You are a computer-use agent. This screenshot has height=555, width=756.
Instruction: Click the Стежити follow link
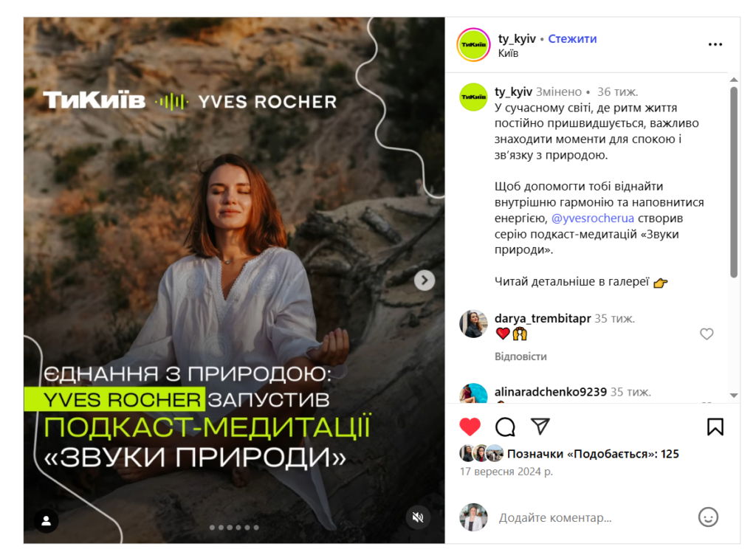click(572, 38)
